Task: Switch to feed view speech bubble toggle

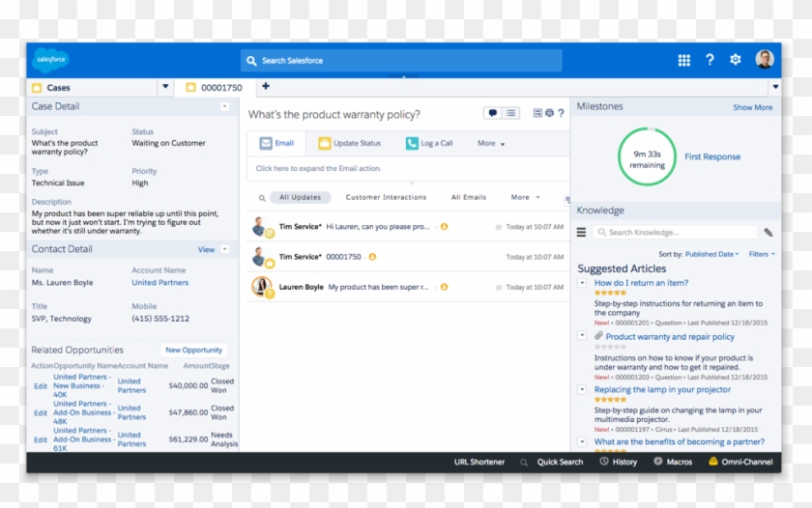Action: [492, 113]
